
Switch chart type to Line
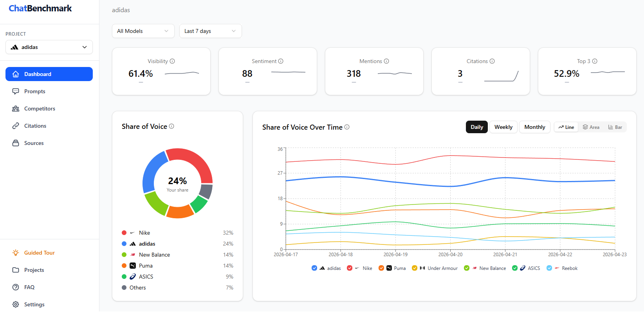(566, 127)
